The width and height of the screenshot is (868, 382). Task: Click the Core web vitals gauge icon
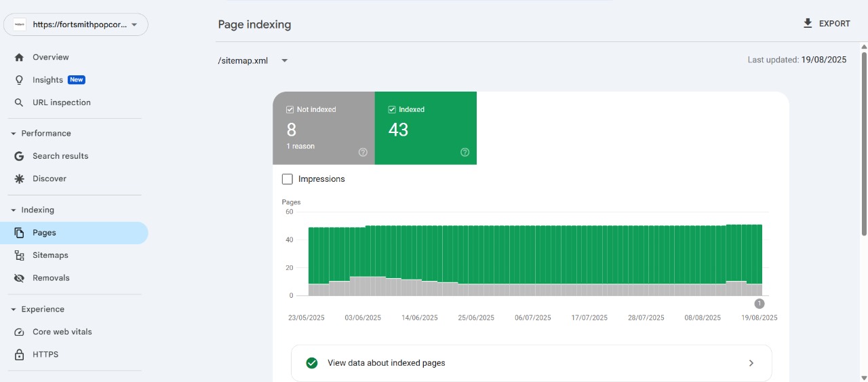pos(19,332)
